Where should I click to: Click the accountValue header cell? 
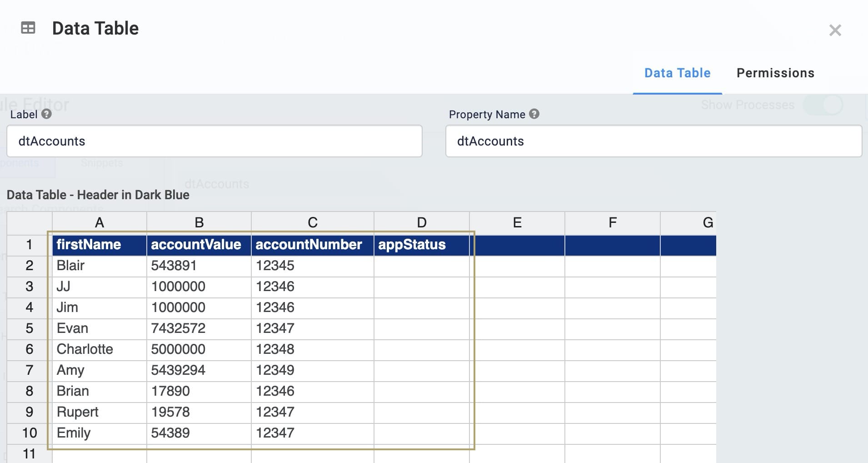click(199, 245)
